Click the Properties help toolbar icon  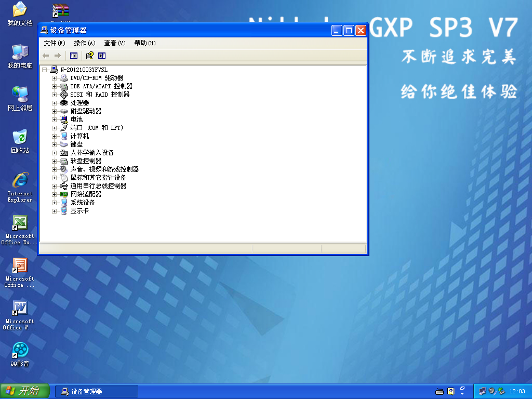[x=89, y=56]
